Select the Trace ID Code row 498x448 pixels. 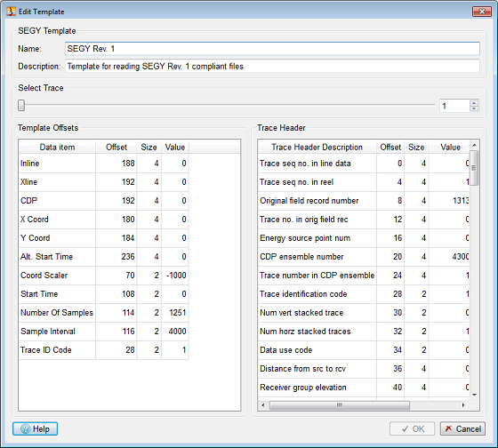pos(103,350)
